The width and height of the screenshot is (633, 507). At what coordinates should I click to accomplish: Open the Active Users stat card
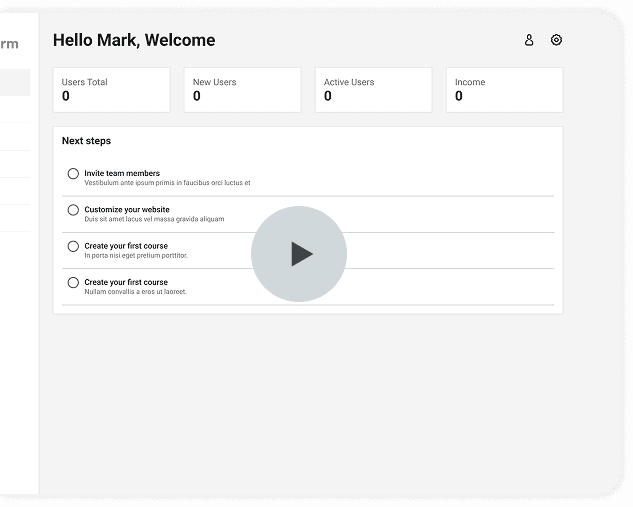point(373,90)
